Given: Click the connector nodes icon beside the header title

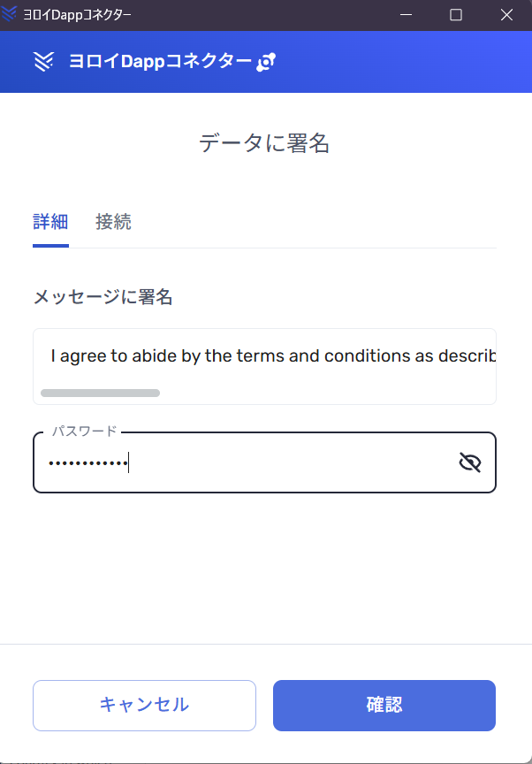Looking at the screenshot, I should click(266, 62).
